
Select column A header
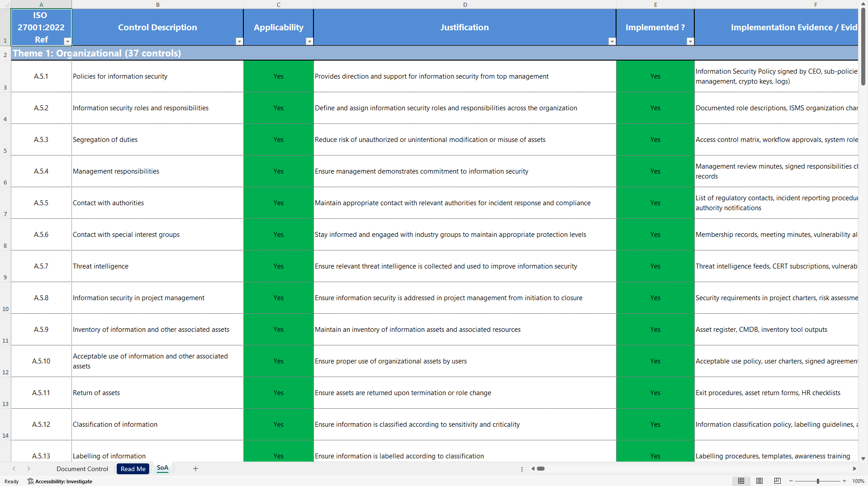(x=41, y=5)
